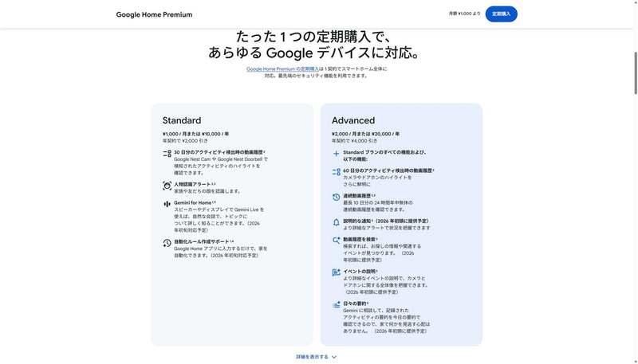The height and width of the screenshot is (364, 638).
Task: Click the 月額 ¥1,000 より header text
Action: click(464, 14)
